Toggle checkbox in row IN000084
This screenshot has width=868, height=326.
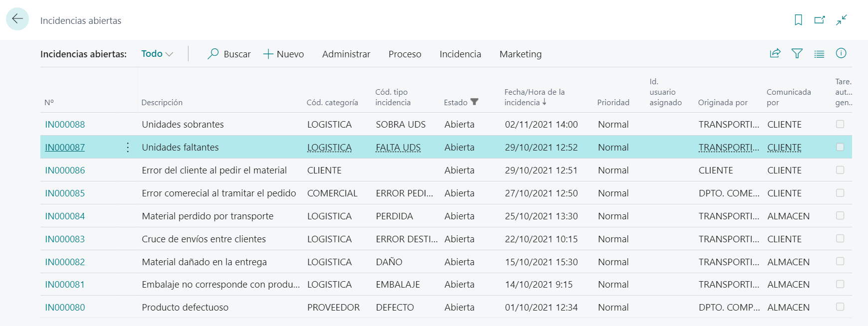[x=840, y=216]
